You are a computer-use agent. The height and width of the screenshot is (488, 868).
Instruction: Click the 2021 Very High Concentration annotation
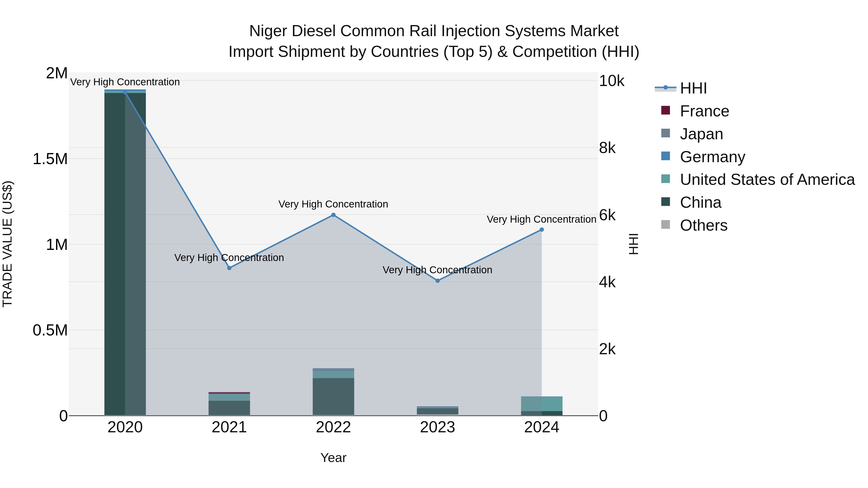pyautogui.click(x=229, y=258)
